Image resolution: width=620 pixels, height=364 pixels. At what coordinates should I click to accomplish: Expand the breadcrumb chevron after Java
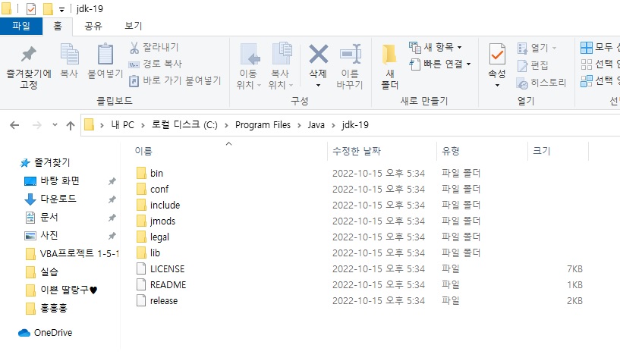coord(333,125)
